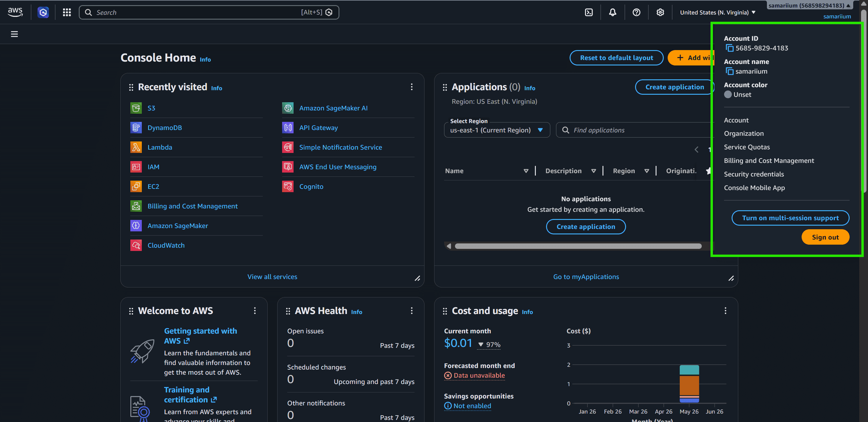Click the Cognito service icon
Screen dimensions: 868x422
pos(288,186)
